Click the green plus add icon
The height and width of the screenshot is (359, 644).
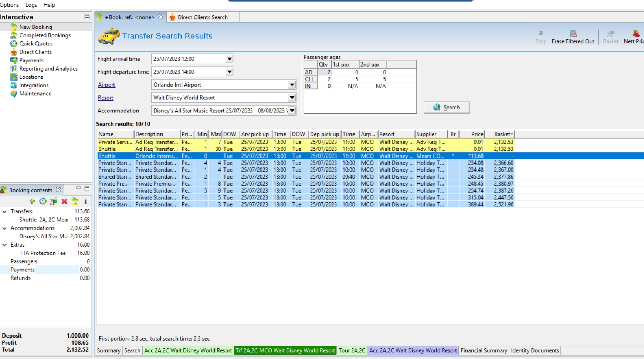[32, 201]
